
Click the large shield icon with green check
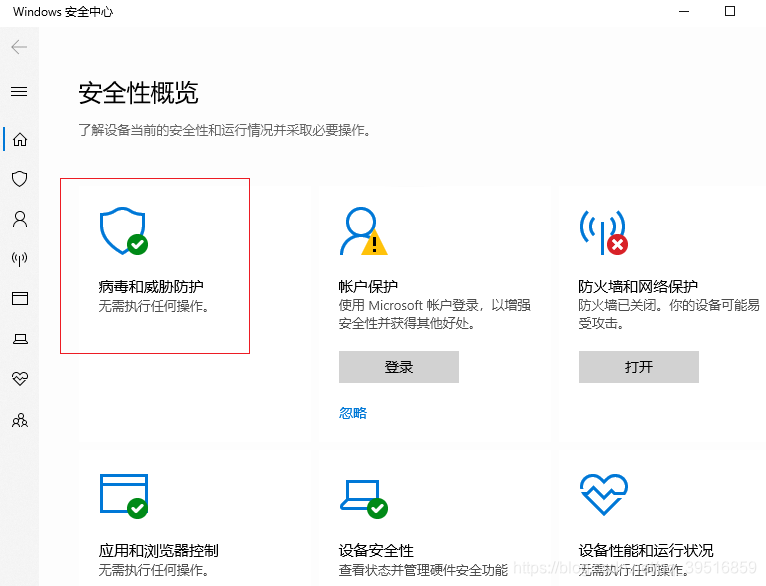coord(124,231)
